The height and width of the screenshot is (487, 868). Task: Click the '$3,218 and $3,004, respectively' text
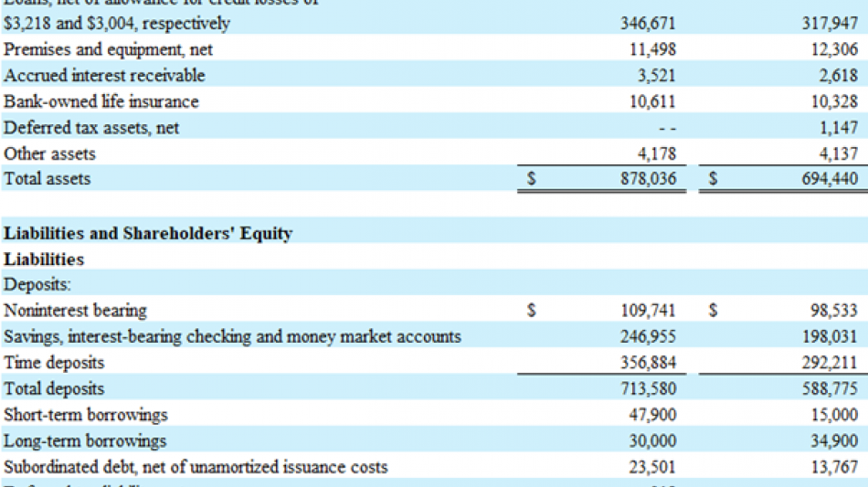pos(117,23)
